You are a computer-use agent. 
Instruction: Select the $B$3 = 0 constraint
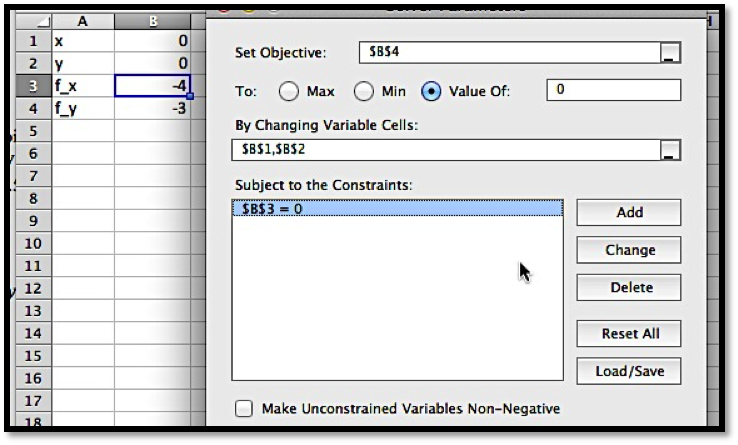(397, 208)
